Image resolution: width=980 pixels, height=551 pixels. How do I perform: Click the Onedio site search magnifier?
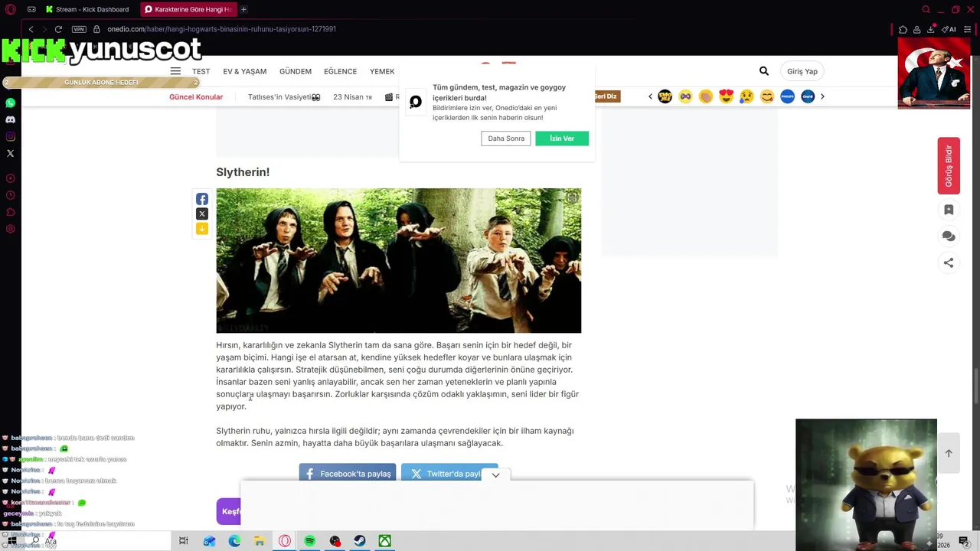(x=763, y=71)
